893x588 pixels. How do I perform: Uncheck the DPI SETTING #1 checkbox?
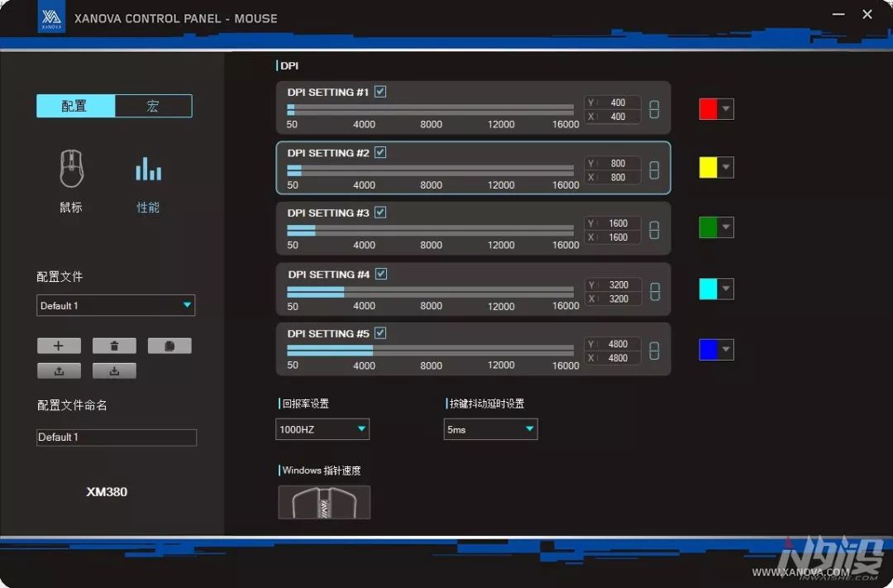tap(380, 92)
